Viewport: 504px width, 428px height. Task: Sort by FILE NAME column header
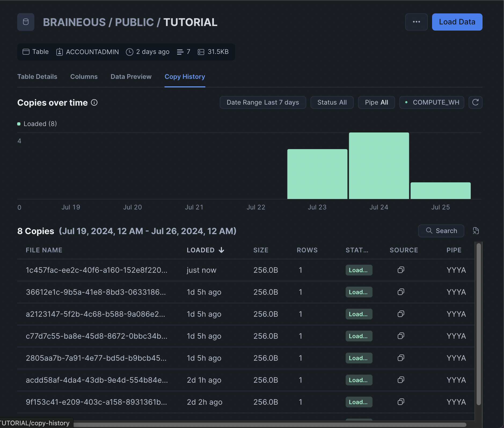[x=44, y=250]
